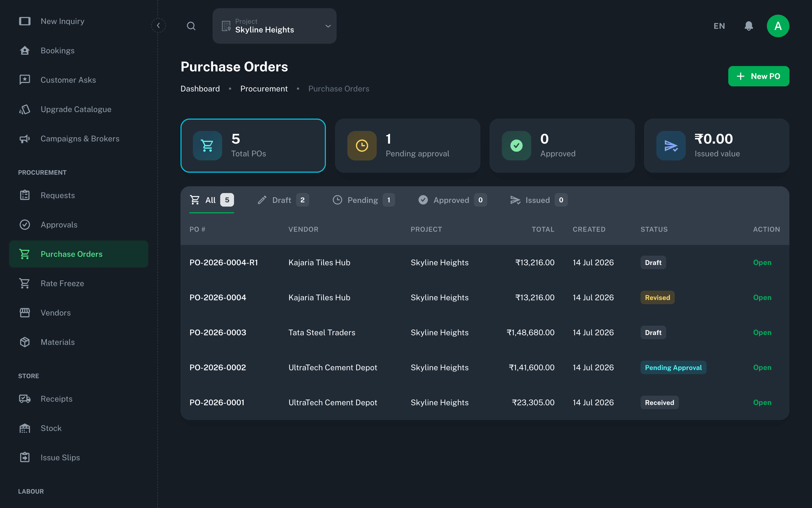Click the TOTAL column header
Viewport: 812px width, 508px height.
click(543, 229)
